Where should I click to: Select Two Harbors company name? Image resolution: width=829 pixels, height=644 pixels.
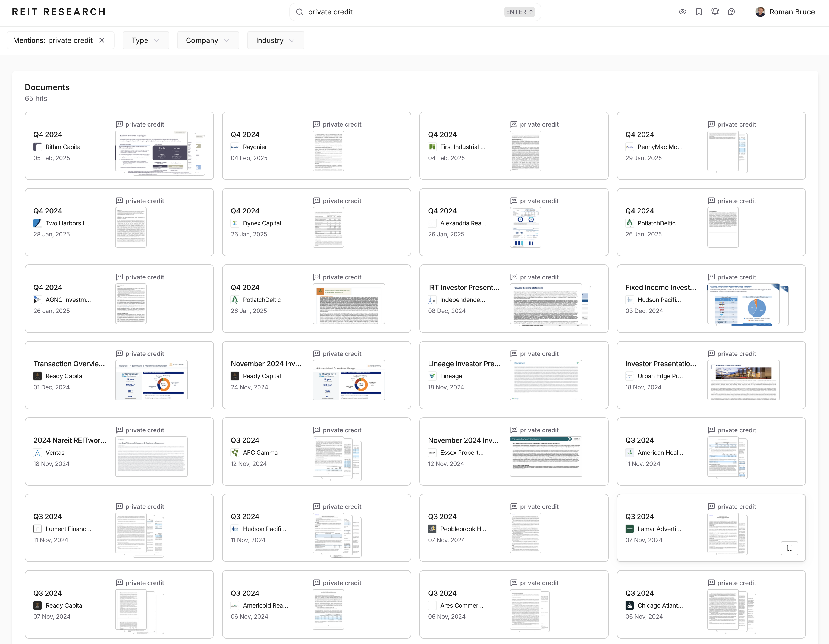pos(68,223)
